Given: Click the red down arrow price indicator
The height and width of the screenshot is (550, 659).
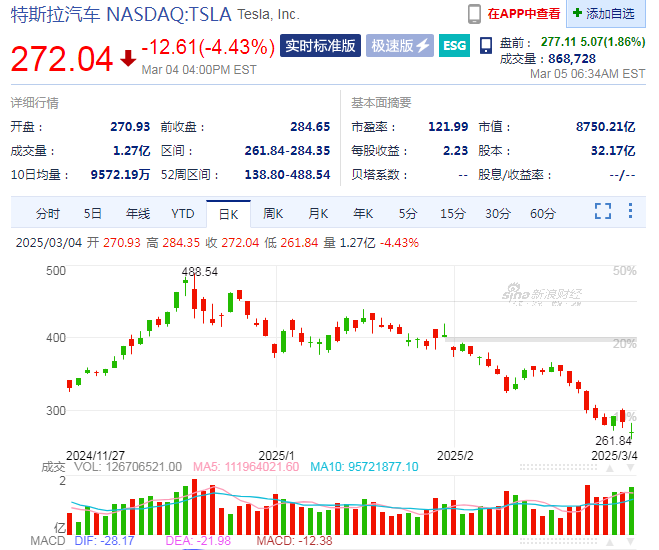Looking at the screenshot, I should pos(128,58).
